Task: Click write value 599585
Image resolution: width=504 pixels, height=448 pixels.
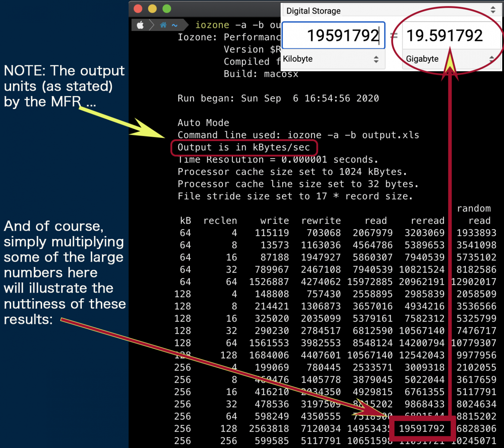Action: [x=272, y=441]
